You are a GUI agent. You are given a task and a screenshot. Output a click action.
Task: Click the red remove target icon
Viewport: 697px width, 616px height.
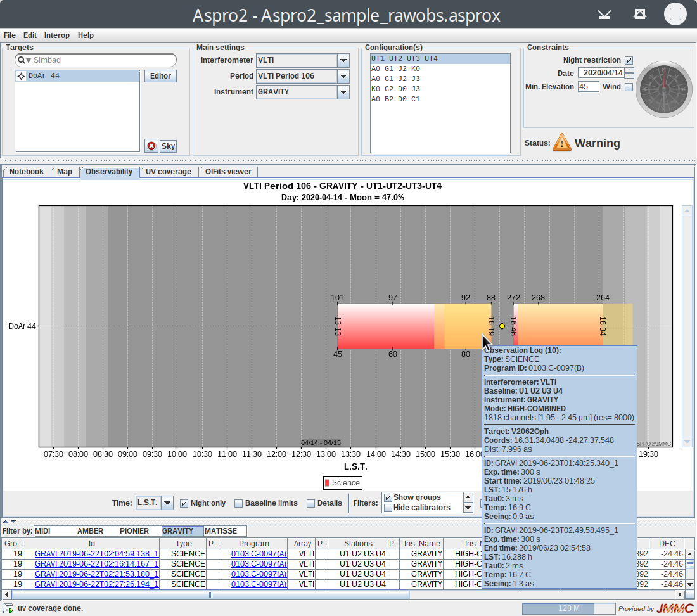151,146
